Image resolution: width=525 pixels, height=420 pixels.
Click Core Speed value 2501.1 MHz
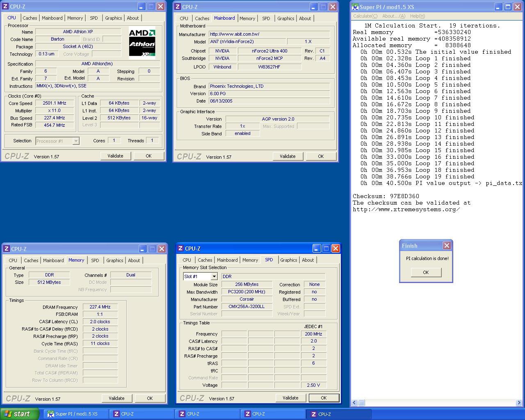pyautogui.click(x=54, y=103)
